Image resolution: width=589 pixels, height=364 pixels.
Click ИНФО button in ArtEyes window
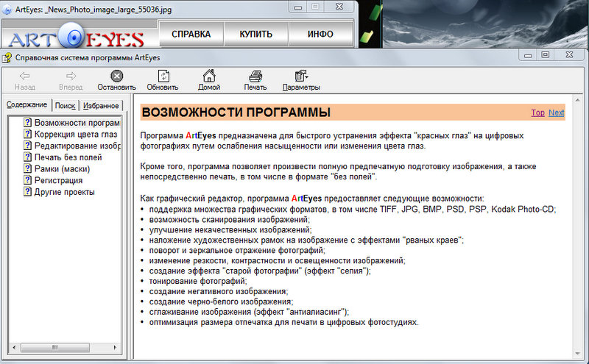(x=320, y=34)
